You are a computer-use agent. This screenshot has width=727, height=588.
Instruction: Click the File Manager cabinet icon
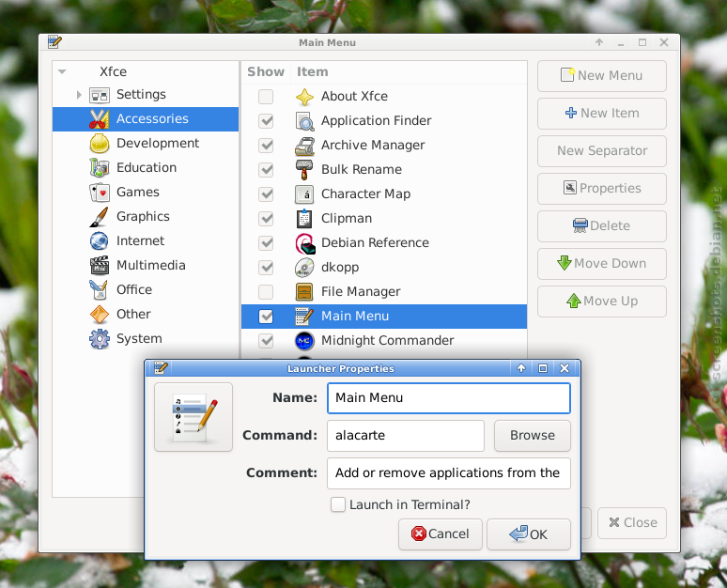(x=304, y=292)
